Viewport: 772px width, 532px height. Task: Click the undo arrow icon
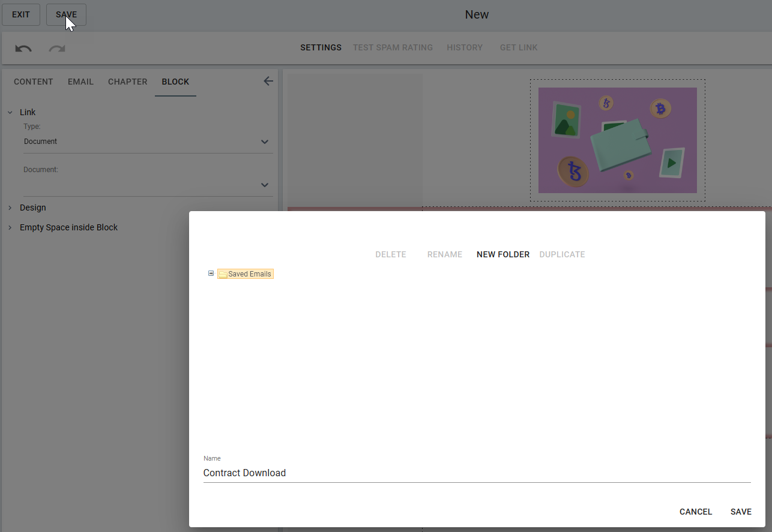point(23,49)
